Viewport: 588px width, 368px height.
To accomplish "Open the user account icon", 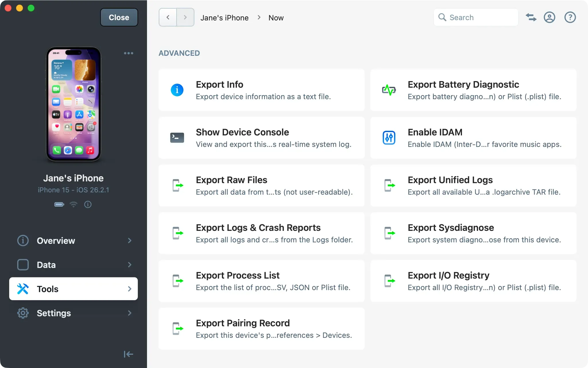I will click(550, 18).
